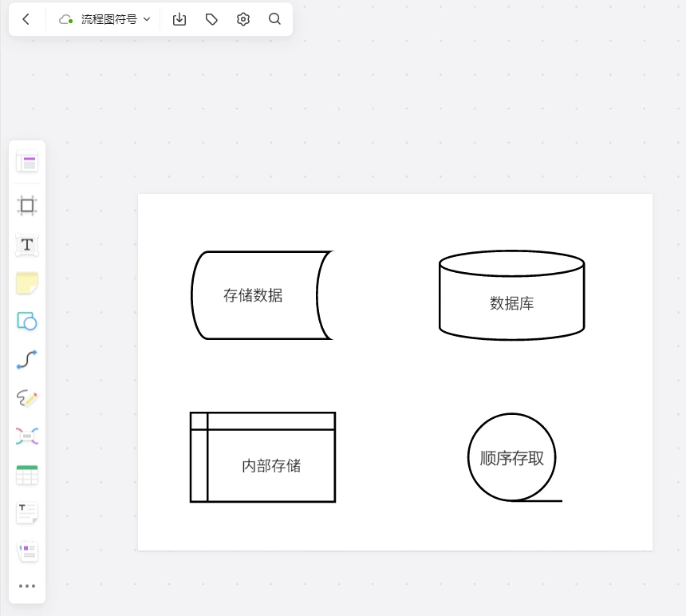Open more tools via three dots
The width and height of the screenshot is (686, 616).
[27, 586]
